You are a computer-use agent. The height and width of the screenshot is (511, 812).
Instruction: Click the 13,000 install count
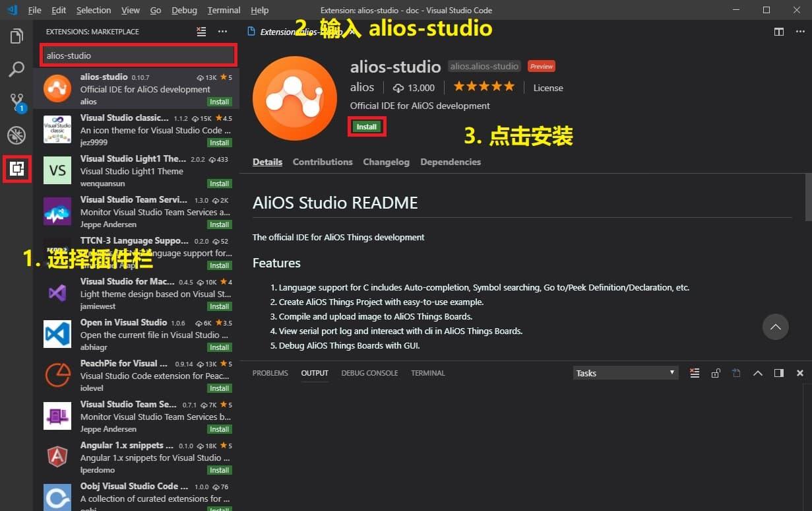point(414,87)
